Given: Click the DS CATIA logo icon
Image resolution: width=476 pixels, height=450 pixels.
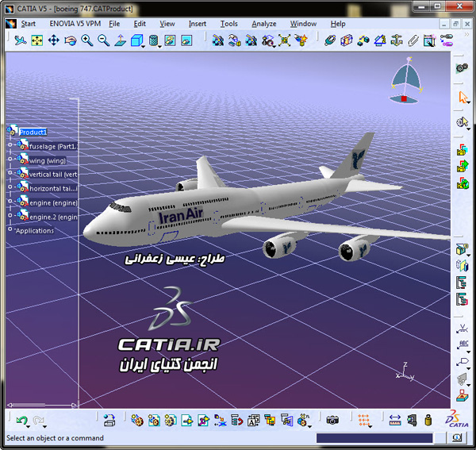Looking at the screenshot, I should [457, 419].
